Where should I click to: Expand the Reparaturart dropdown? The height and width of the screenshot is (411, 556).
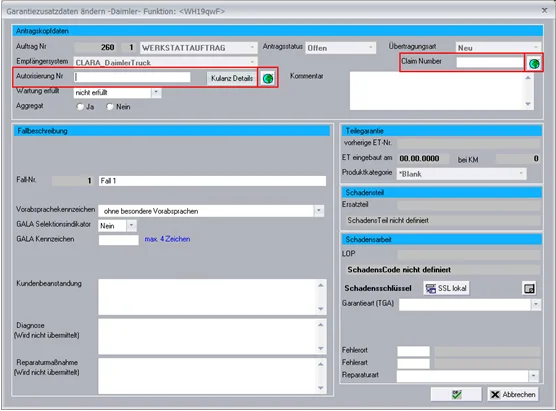click(x=533, y=376)
